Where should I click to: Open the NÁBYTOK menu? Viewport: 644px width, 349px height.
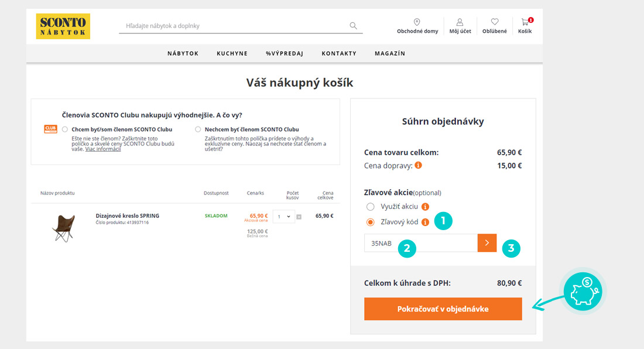pos(183,53)
